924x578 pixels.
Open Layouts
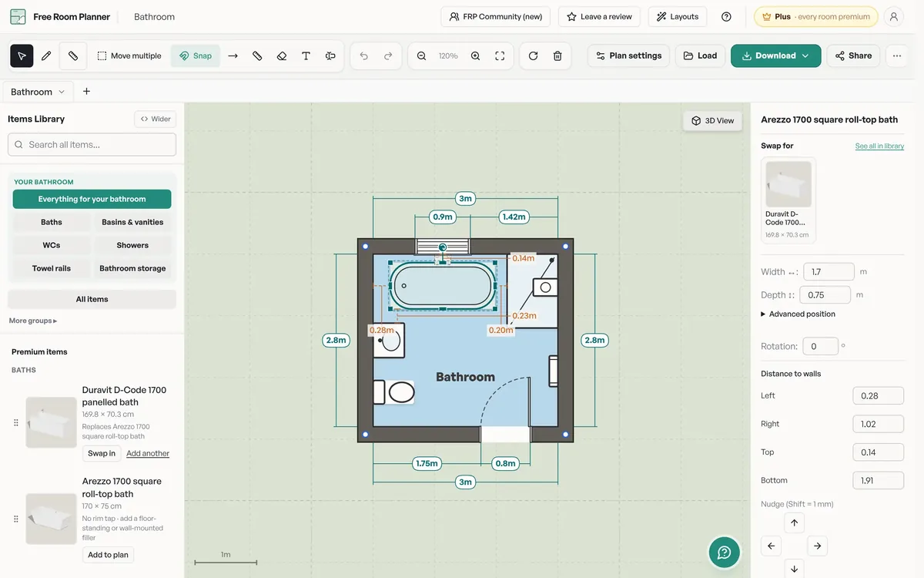(x=678, y=16)
